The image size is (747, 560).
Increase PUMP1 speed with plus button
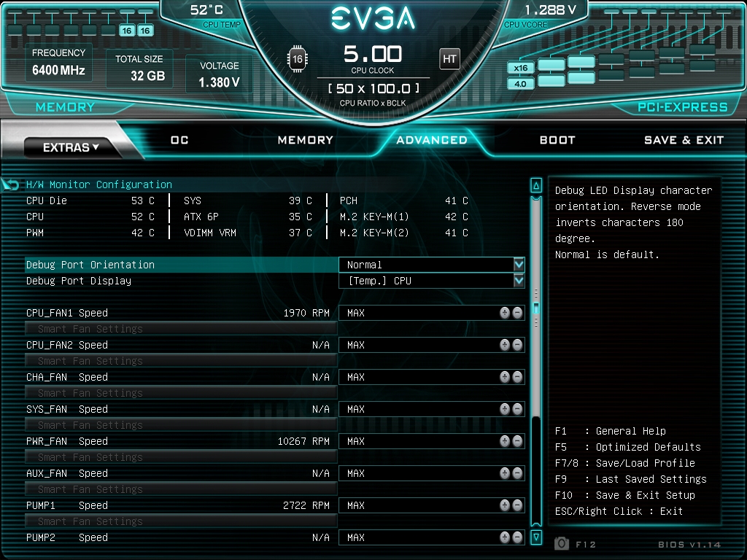[x=505, y=505]
